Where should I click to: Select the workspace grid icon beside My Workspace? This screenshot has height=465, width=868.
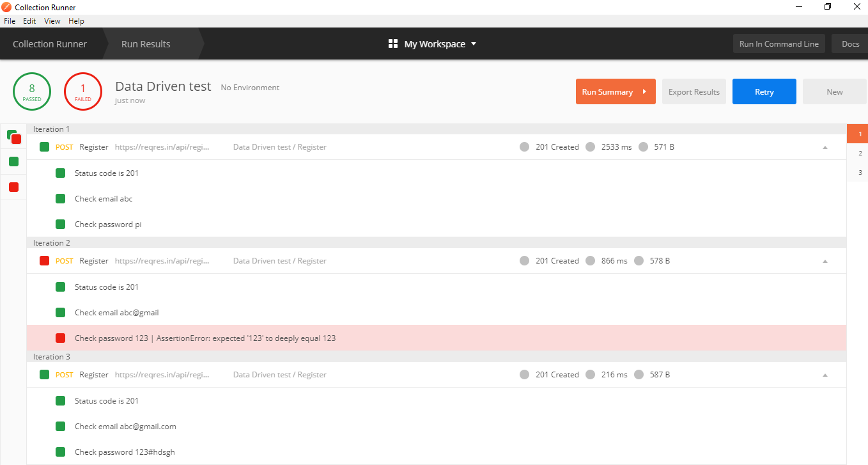[x=393, y=43]
